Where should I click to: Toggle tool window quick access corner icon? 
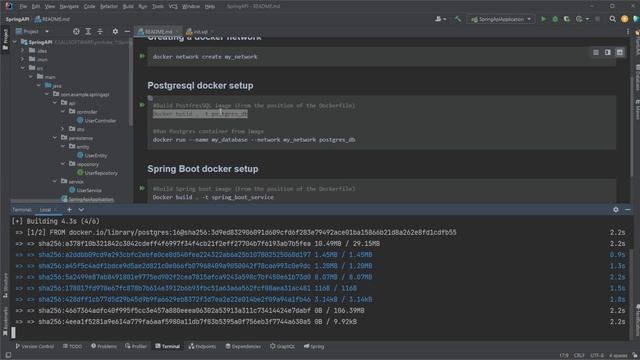pos(8,356)
